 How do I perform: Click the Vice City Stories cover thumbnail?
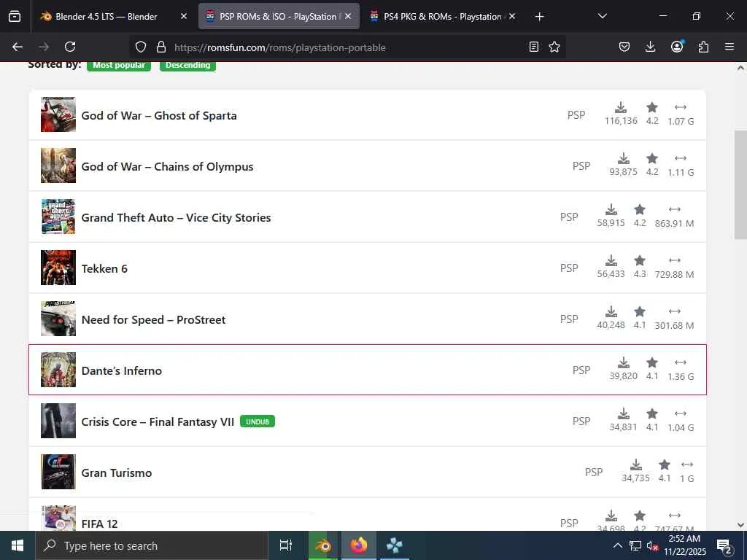point(58,217)
